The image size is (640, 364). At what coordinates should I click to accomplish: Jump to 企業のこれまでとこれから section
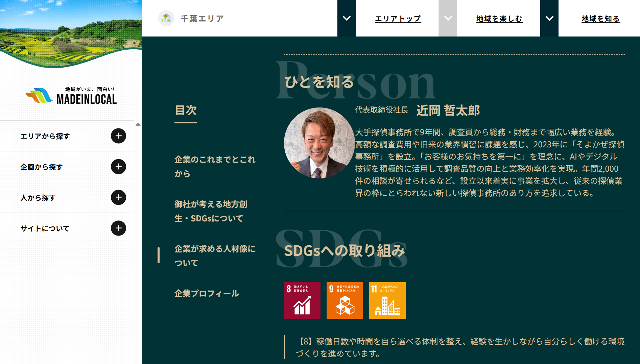coord(215,166)
